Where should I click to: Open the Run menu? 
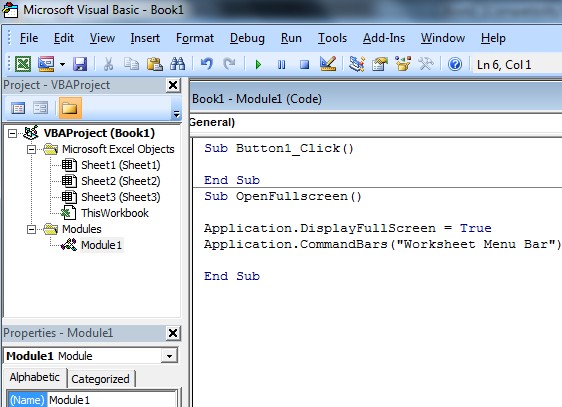(x=291, y=38)
